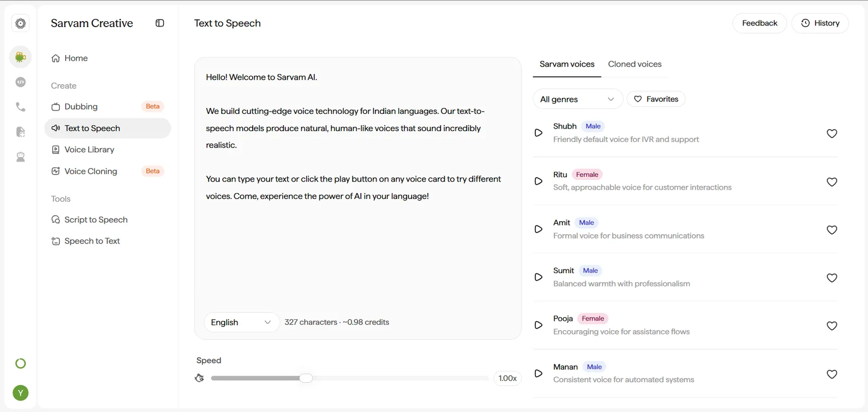Play the Amit voice sample
This screenshot has height=412, width=868.
point(538,229)
